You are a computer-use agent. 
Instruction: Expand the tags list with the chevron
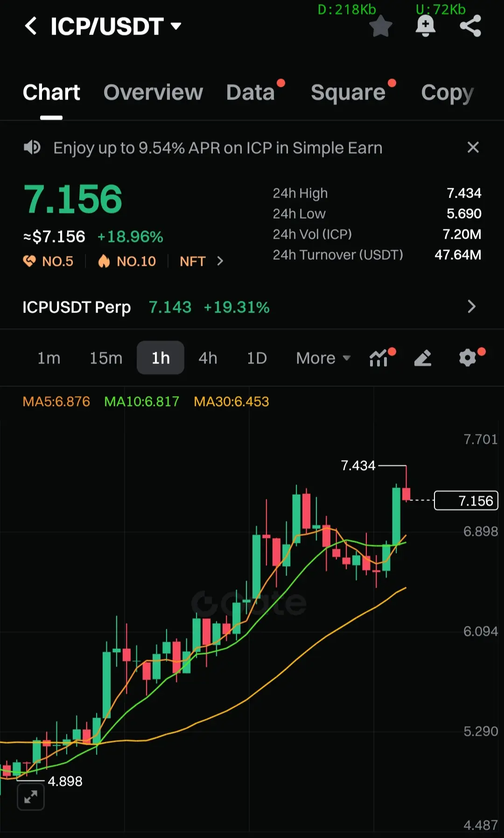pyautogui.click(x=220, y=261)
